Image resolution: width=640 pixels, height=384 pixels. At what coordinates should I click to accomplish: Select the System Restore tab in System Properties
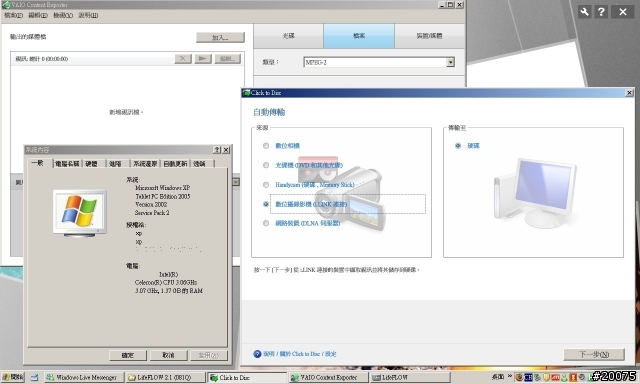pyautogui.click(x=145, y=164)
